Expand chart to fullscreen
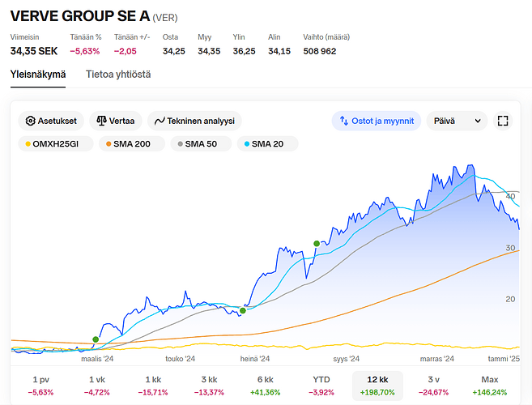532x405 pixels. click(503, 121)
